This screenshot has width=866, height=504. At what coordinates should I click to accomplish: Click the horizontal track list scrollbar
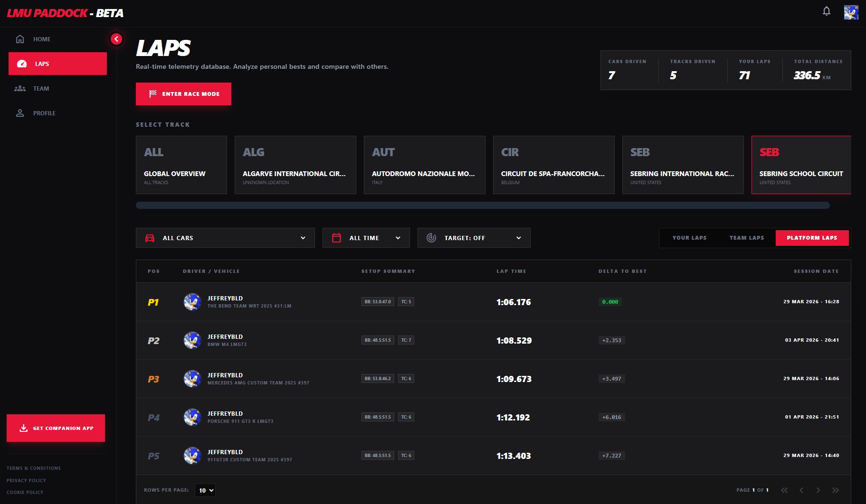coord(483,205)
